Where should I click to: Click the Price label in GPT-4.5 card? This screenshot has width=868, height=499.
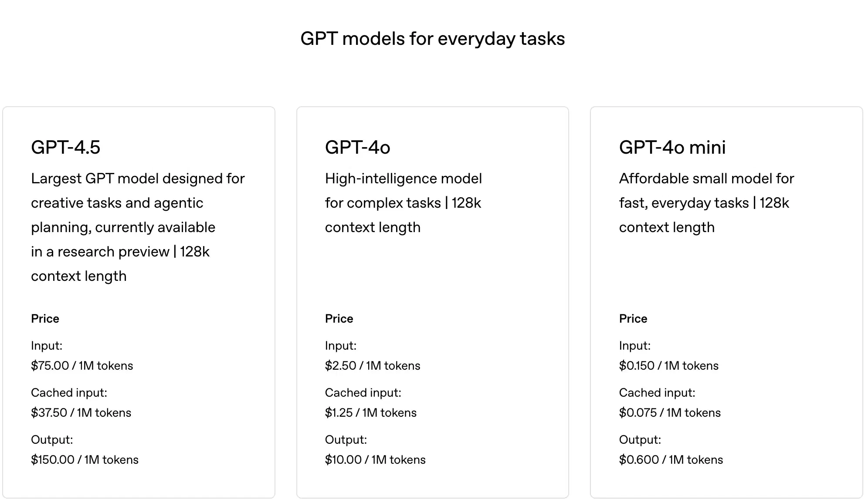(x=45, y=319)
